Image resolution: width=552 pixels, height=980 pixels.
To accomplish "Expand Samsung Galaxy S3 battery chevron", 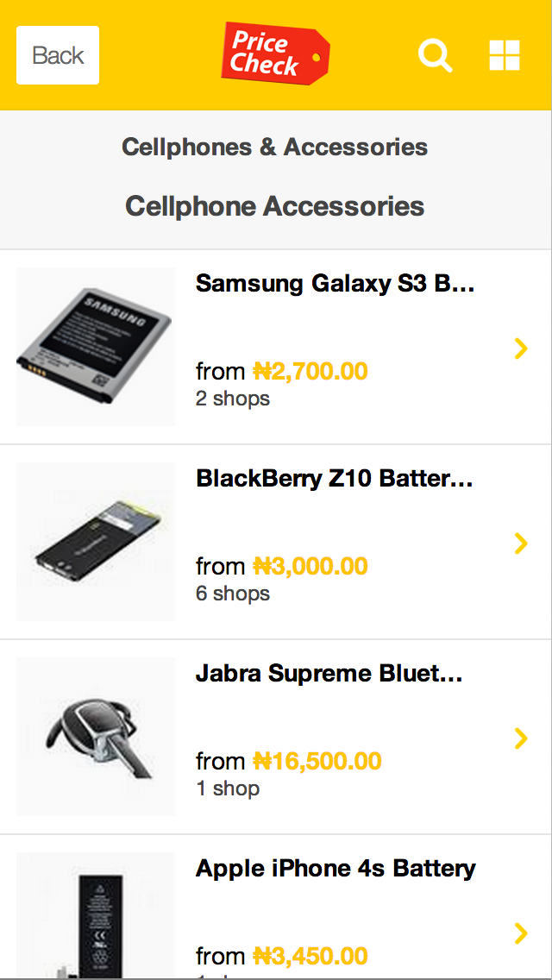I will [x=521, y=349].
